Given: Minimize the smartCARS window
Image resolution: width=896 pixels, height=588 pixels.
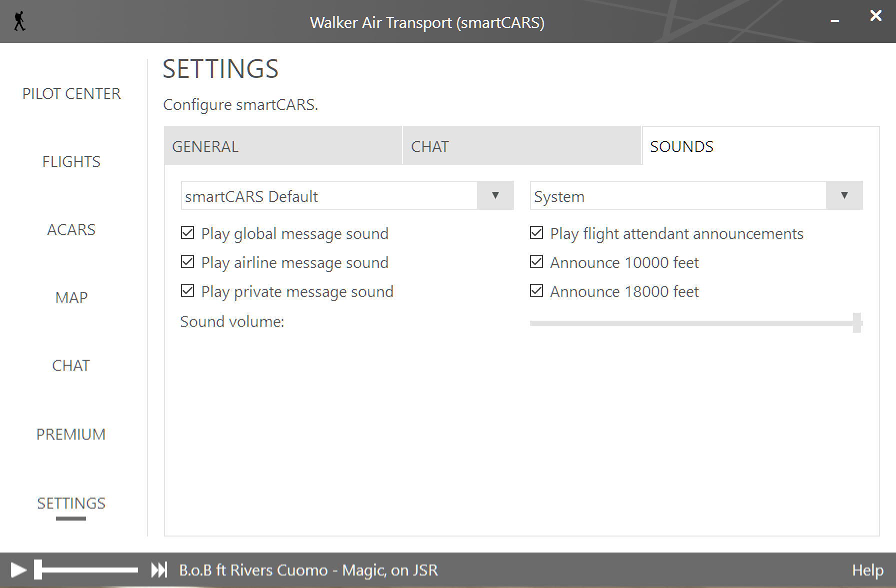Looking at the screenshot, I should 834,21.
